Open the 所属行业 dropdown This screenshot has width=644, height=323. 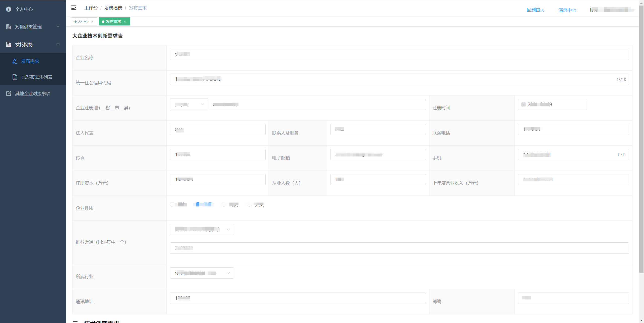[202, 273]
